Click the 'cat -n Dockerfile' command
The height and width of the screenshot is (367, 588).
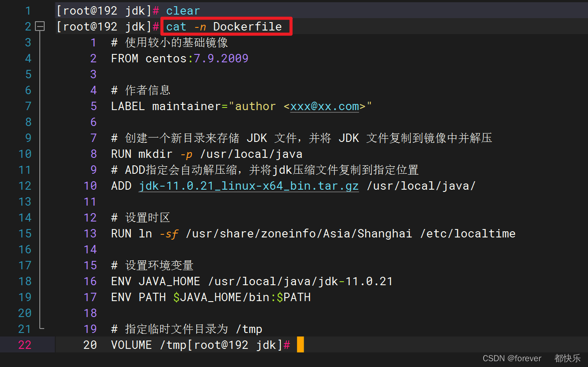pos(224,27)
